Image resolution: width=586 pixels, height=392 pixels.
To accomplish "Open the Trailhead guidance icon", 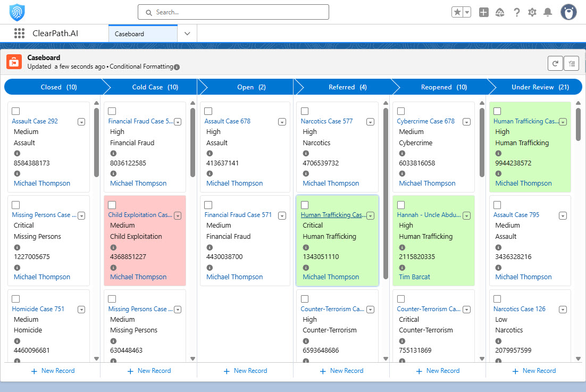I will (500, 12).
